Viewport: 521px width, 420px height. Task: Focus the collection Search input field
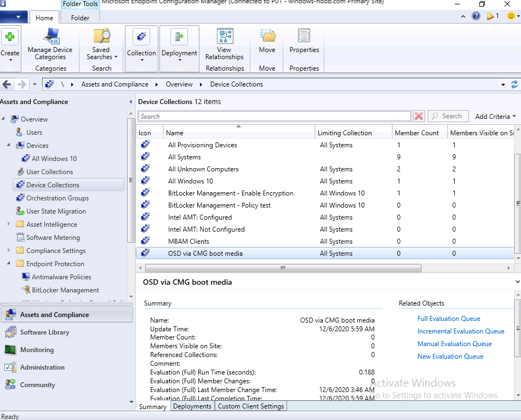coord(274,116)
